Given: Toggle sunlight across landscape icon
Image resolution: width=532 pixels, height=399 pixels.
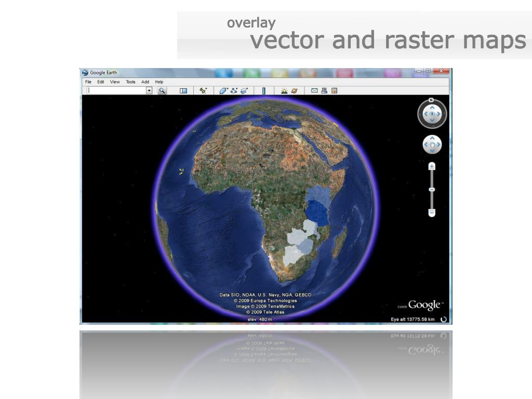Looking at the screenshot, I should point(284,90).
